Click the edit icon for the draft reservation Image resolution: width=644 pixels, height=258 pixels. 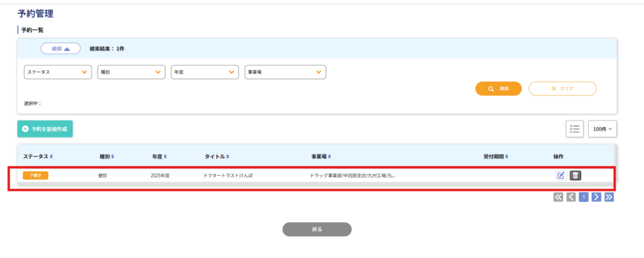561,176
